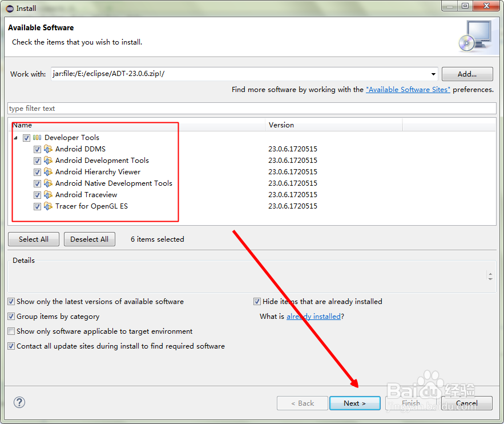Toggle Contact all update sites checkbox
The image size is (504, 424).
[x=11, y=346]
